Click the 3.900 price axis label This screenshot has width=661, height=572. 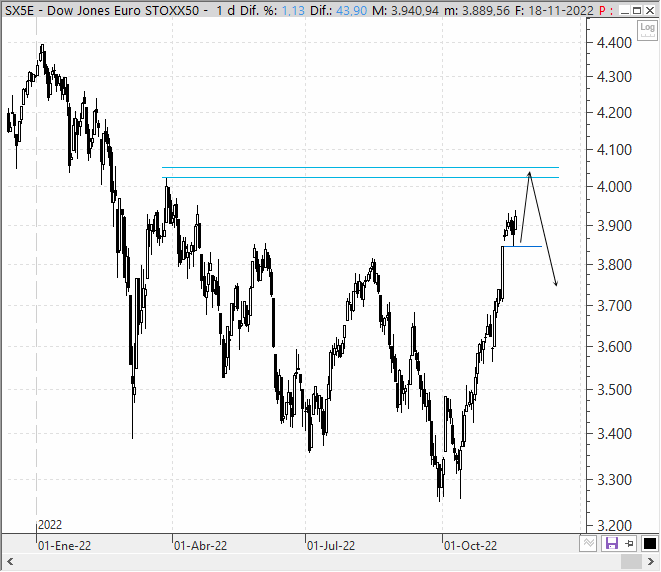(614, 226)
